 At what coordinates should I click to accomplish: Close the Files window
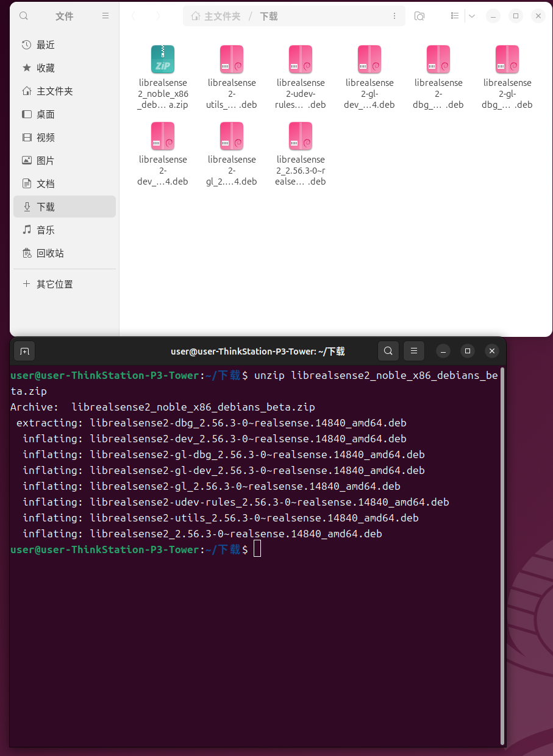click(x=538, y=16)
